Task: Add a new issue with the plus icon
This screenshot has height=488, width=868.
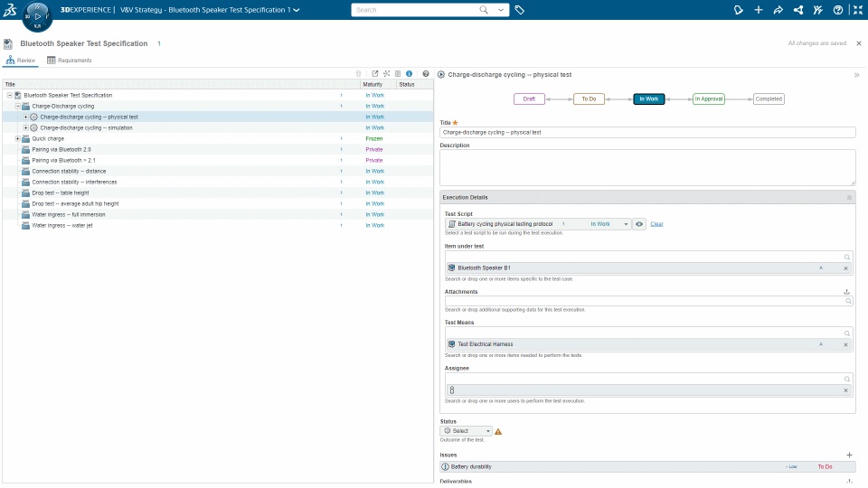Action: coord(849,455)
